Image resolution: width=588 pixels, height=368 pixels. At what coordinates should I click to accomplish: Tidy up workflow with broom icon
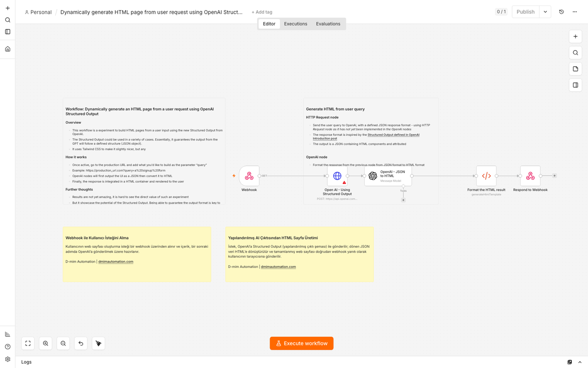click(98, 343)
